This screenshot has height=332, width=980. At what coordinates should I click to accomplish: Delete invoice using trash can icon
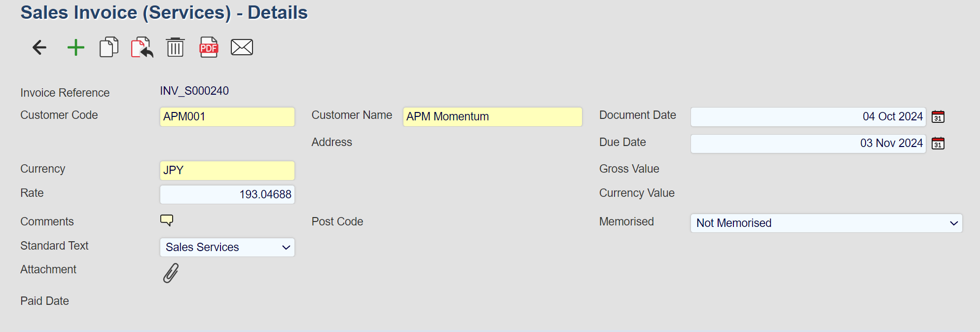(x=175, y=47)
